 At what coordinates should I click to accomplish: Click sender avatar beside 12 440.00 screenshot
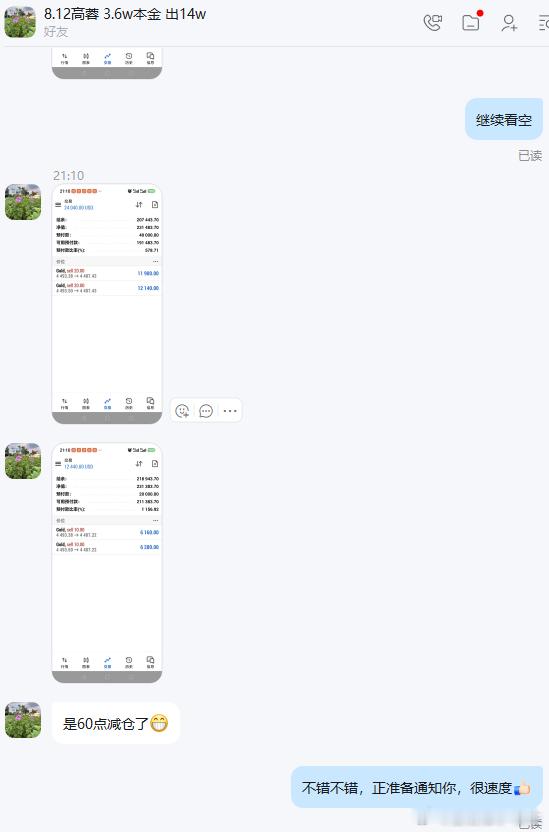click(23, 461)
